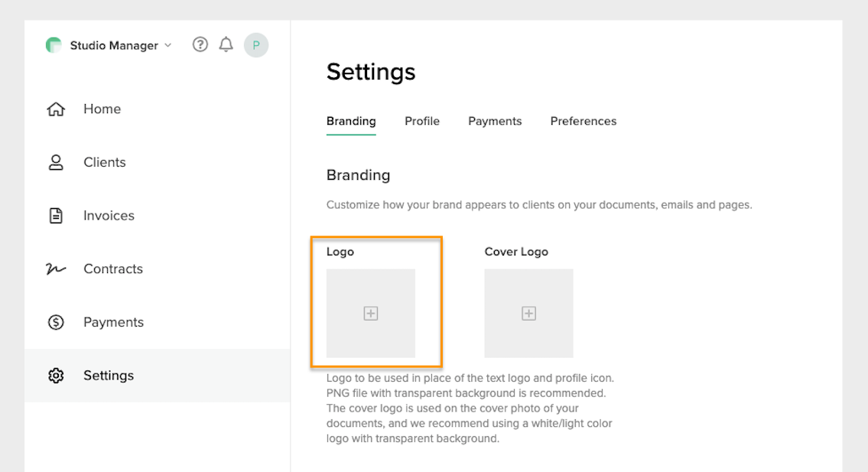
Task: Click the Settings gear icon
Action: (x=56, y=376)
